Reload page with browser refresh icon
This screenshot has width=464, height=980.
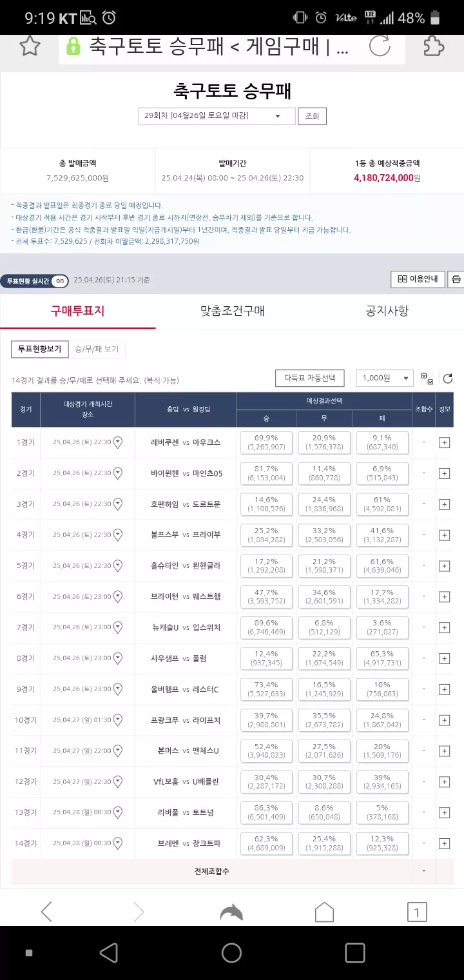(380, 46)
